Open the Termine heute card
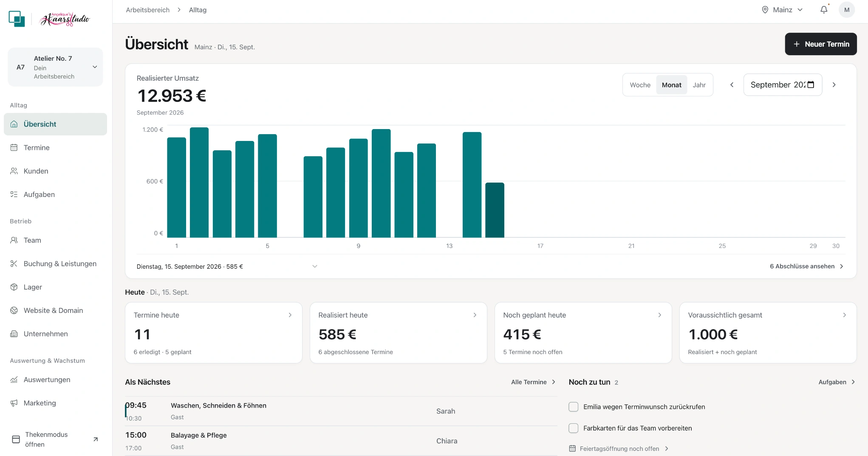868x456 pixels. 214,333
